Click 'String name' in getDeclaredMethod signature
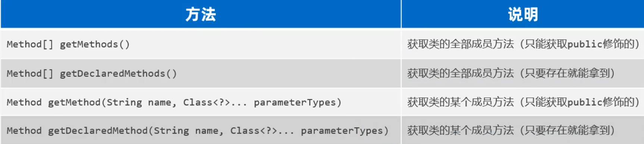 (x=186, y=131)
